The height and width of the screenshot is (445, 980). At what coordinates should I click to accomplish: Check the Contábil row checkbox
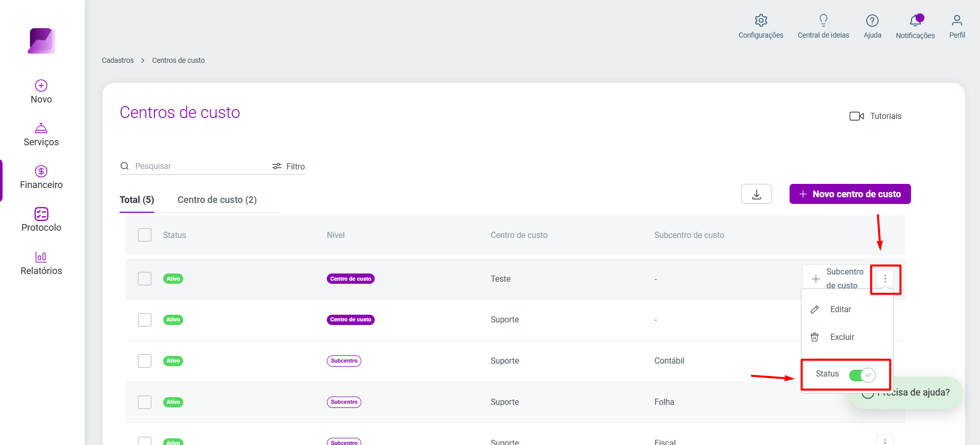coord(145,361)
